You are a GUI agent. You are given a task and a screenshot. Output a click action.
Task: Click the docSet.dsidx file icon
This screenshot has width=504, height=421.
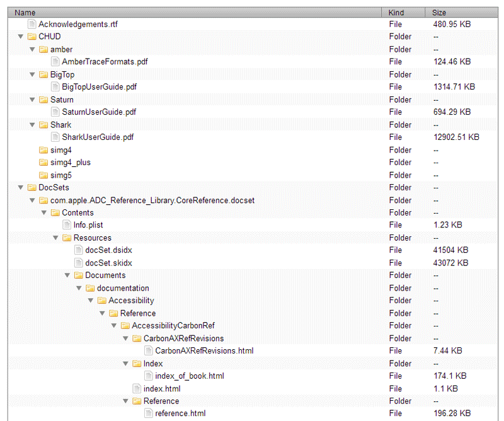point(79,250)
